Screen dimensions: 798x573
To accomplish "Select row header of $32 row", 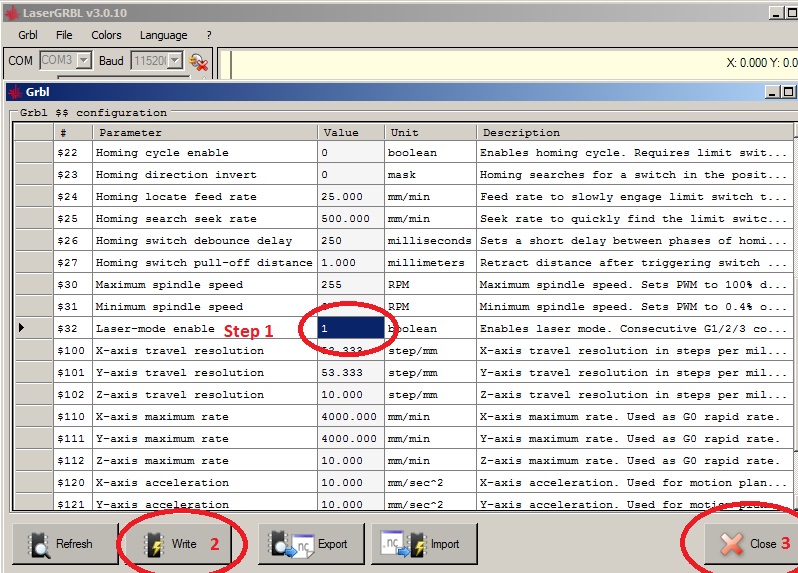I will click(34, 329).
